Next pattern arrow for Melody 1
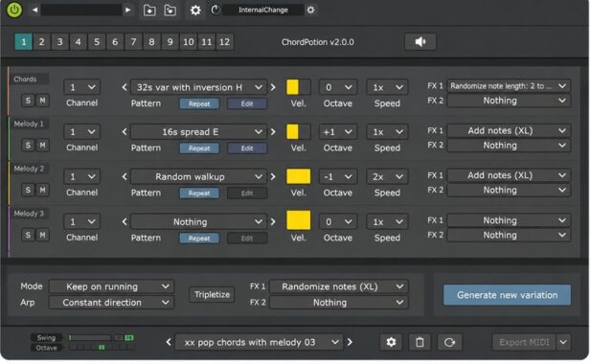The width and height of the screenshot is (590, 364). [273, 132]
